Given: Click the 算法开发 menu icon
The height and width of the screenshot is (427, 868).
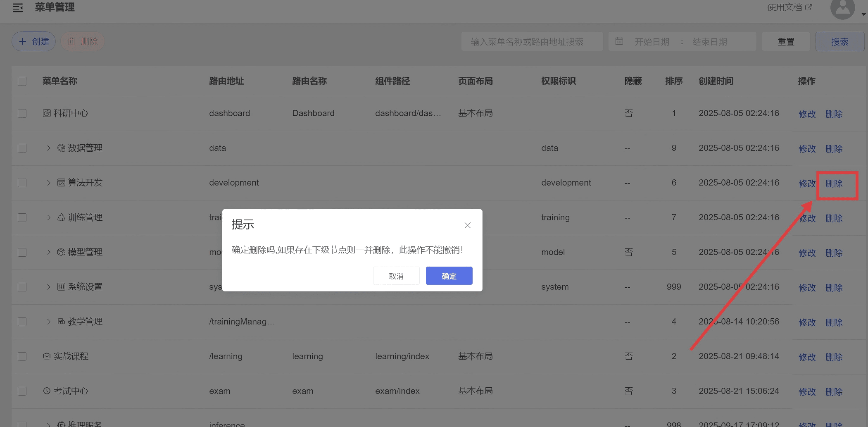Looking at the screenshot, I should [61, 183].
